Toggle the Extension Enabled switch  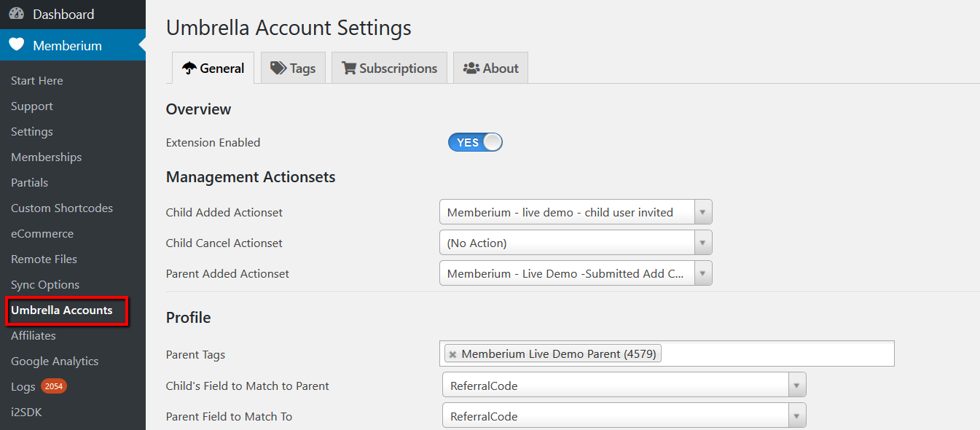pos(475,142)
